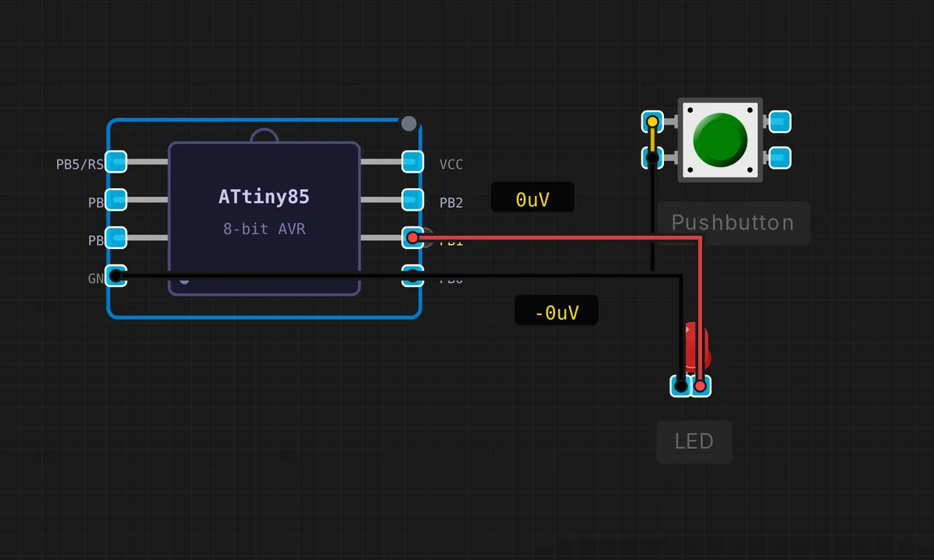Click the PB5/RS pin label text

(79, 164)
